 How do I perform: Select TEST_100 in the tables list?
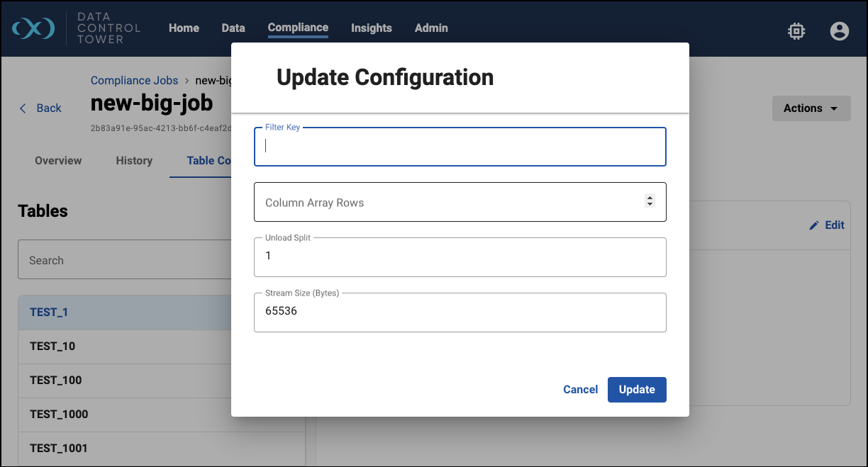pos(56,381)
